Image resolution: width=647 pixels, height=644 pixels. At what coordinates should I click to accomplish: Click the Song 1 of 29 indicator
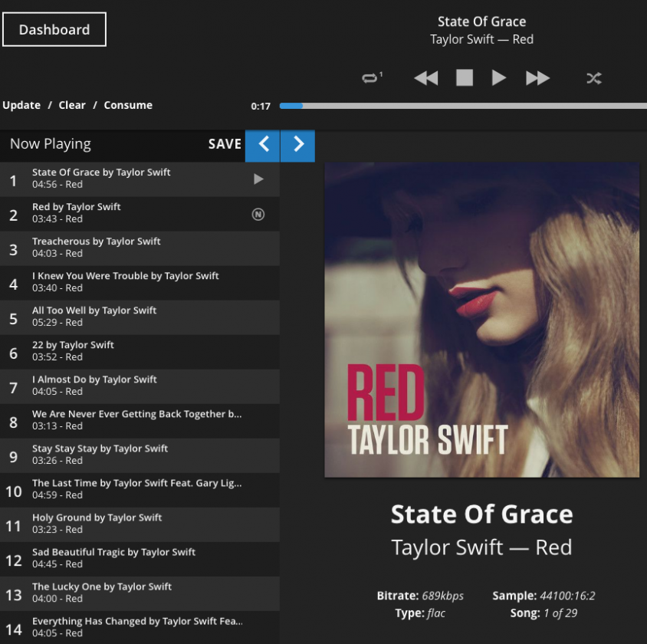544,613
